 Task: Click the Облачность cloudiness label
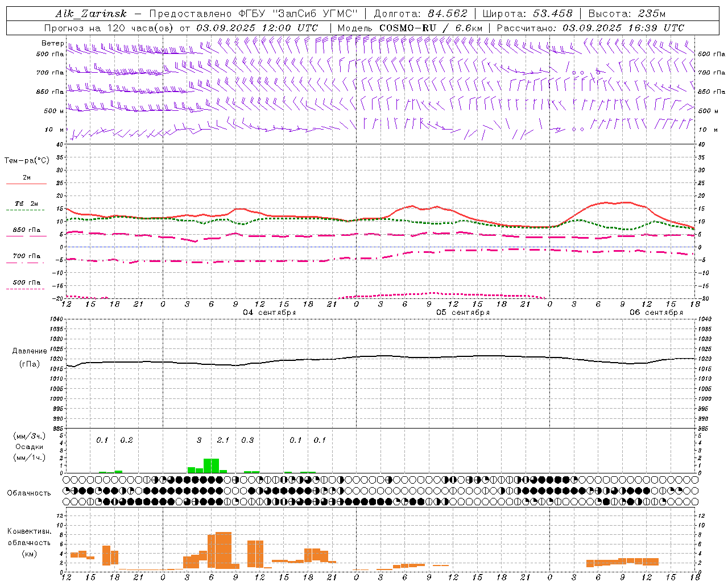pos(29,493)
